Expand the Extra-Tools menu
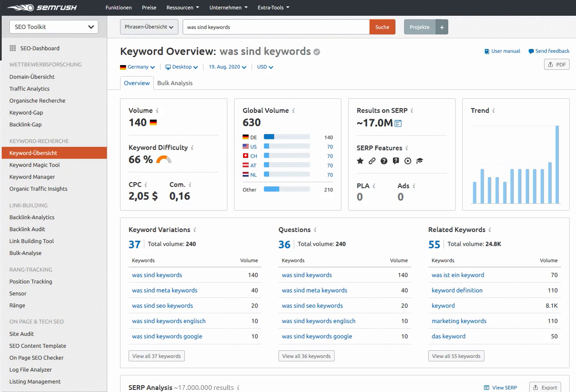Viewport: 576px width, 392px height. tap(274, 8)
